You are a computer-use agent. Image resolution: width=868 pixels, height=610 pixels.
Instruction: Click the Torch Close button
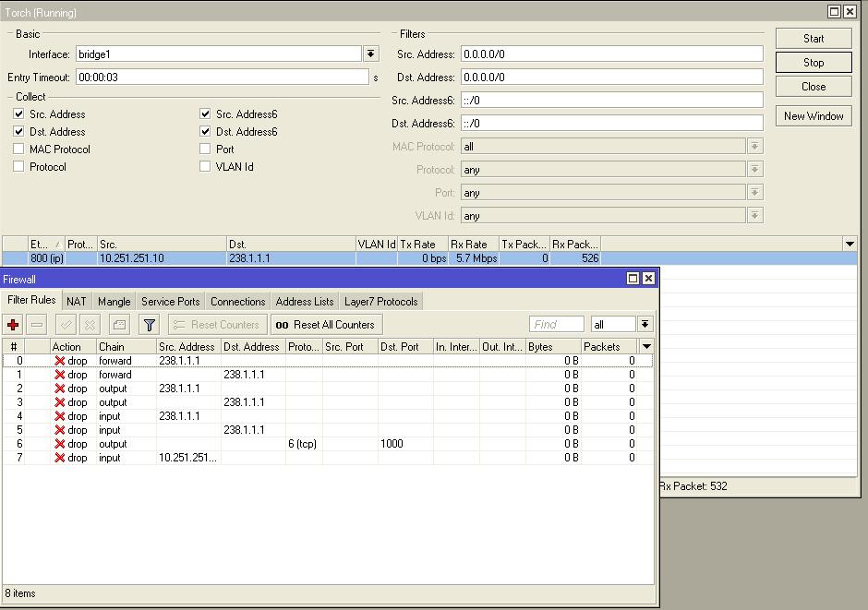pos(814,86)
